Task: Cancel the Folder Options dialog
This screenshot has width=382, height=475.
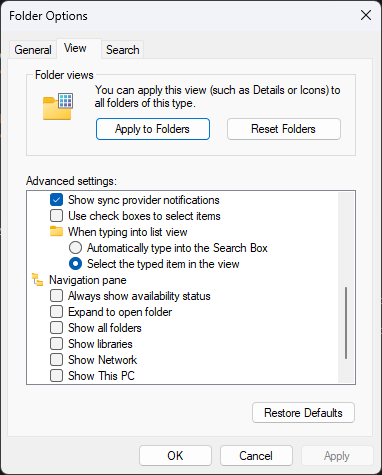Action: pyautogui.click(x=256, y=455)
